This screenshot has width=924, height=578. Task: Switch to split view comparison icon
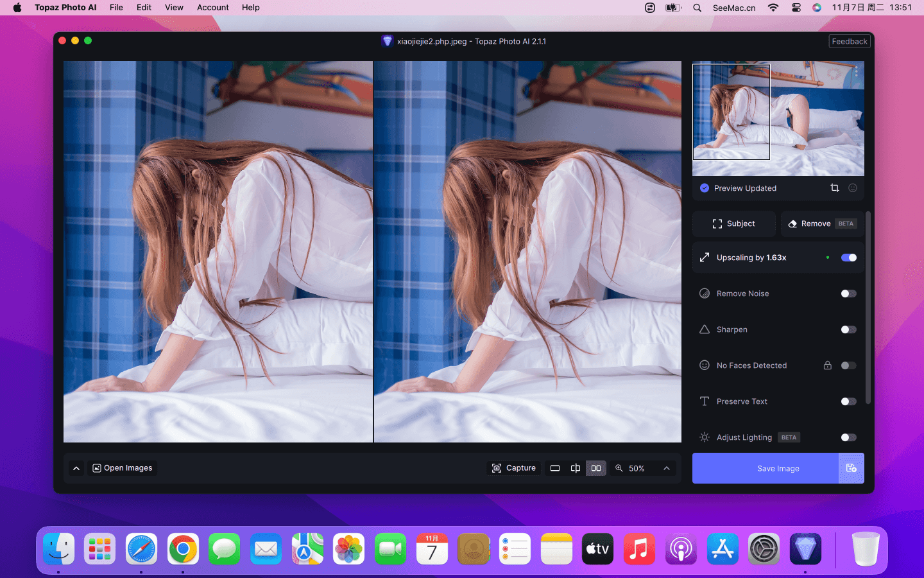tap(576, 468)
